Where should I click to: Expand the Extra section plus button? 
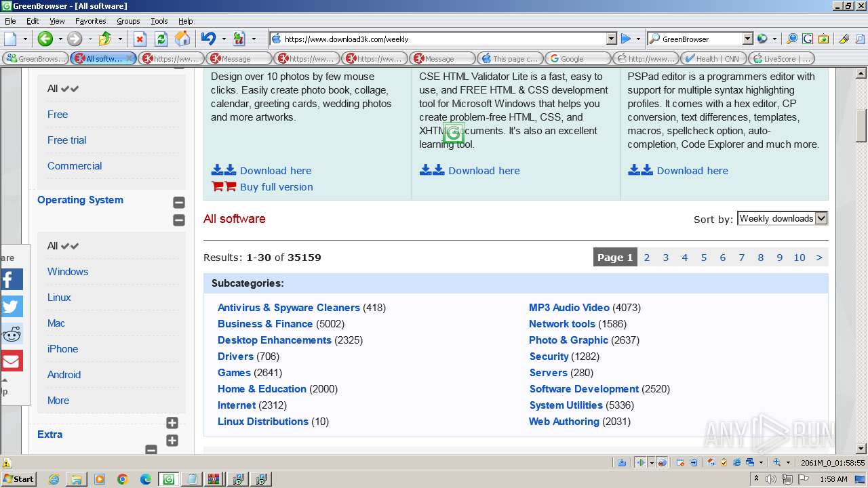click(x=172, y=441)
